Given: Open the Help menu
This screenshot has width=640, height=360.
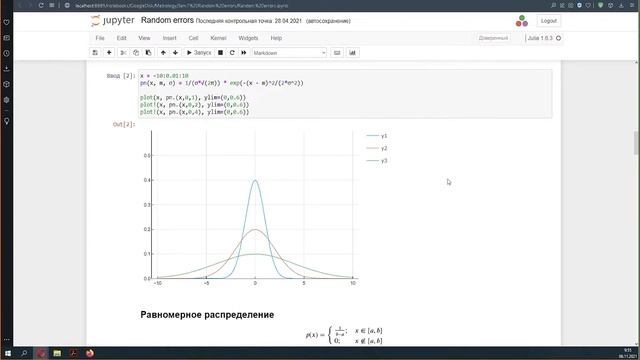Looking at the screenshot, I should [x=276, y=38].
